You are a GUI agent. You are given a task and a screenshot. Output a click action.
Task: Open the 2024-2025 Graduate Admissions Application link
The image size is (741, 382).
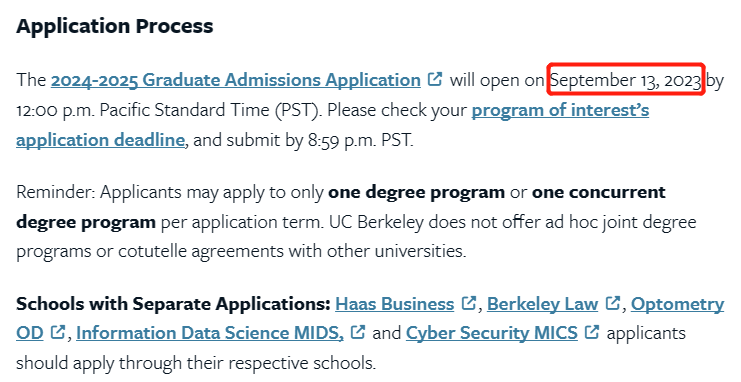click(x=235, y=80)
